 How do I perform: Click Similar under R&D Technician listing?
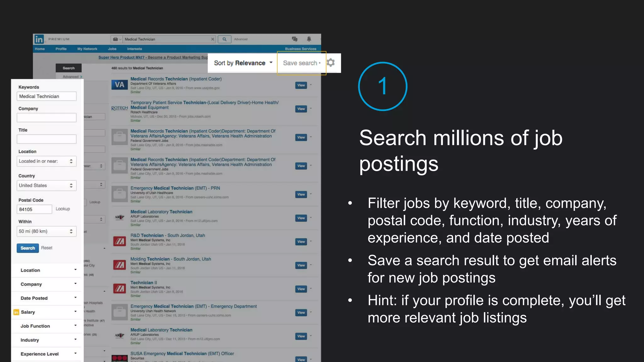point(136,249)
